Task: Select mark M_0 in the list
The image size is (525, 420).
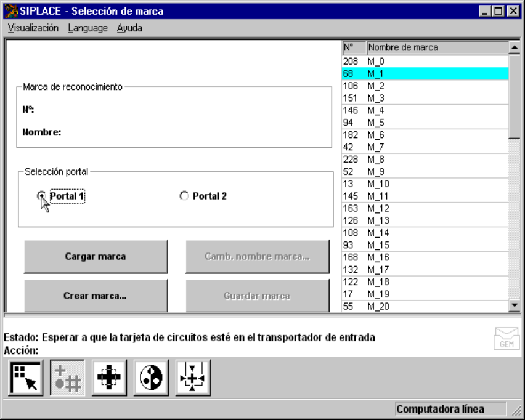Action: click(x=425, y=61)
